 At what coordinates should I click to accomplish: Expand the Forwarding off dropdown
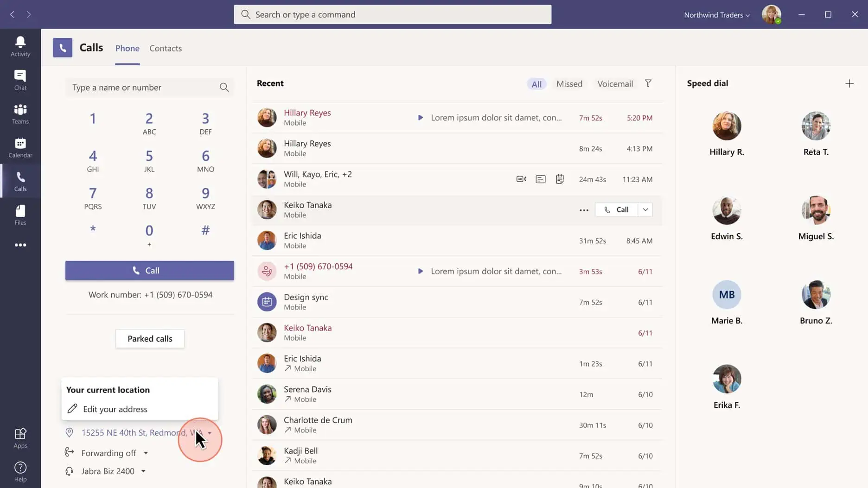[x=146, y=453]
